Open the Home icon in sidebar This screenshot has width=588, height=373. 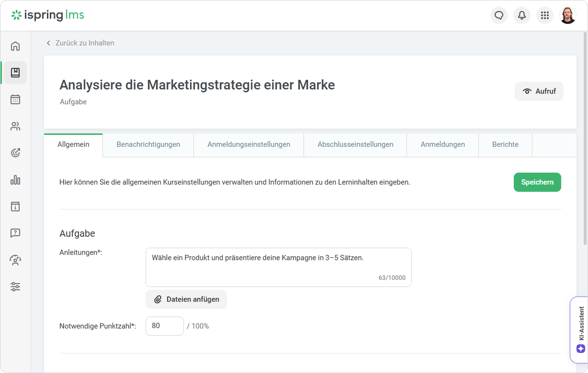point(15,46)
